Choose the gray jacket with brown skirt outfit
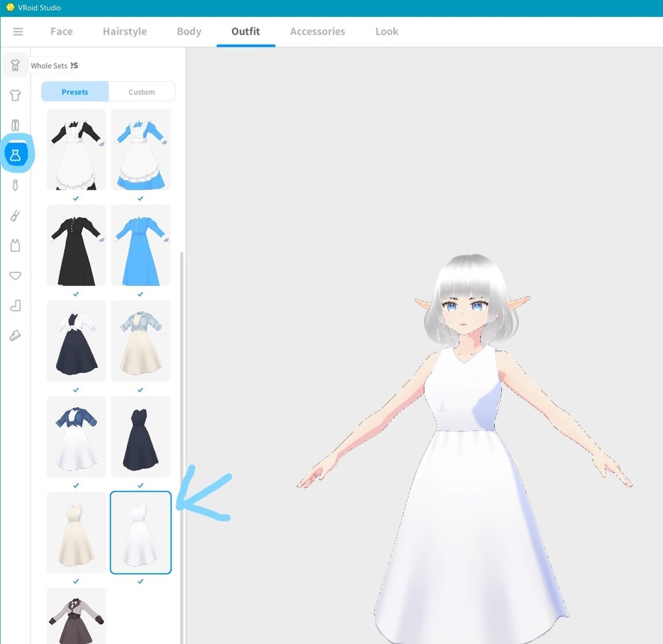The image size is (663, 644). (x=76, y=616)
